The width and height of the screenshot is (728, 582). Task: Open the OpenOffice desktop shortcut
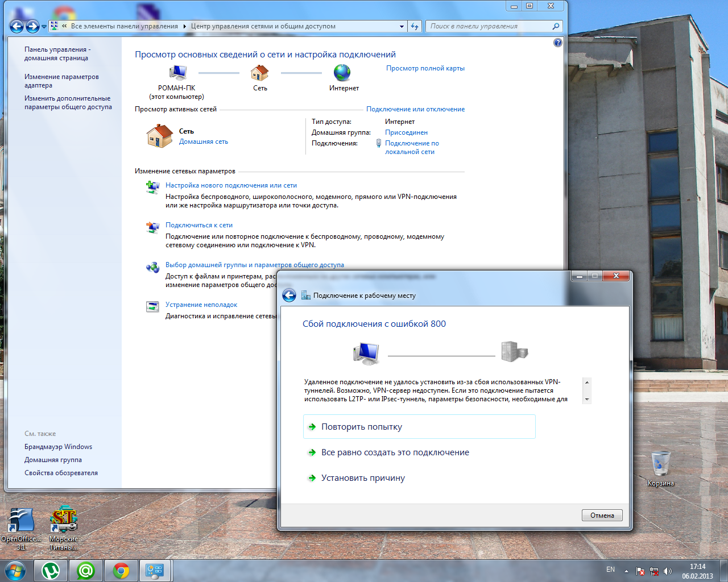point(20,521)
